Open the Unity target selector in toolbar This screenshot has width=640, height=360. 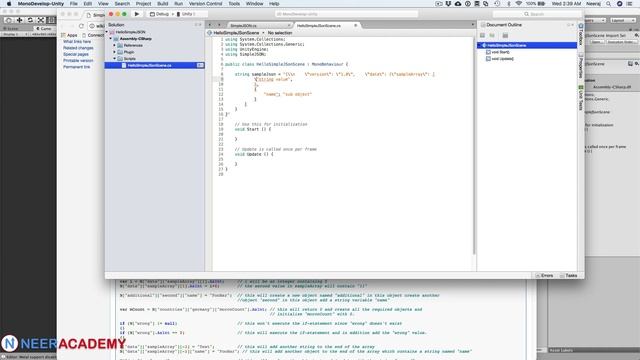[x=186, y=14]
